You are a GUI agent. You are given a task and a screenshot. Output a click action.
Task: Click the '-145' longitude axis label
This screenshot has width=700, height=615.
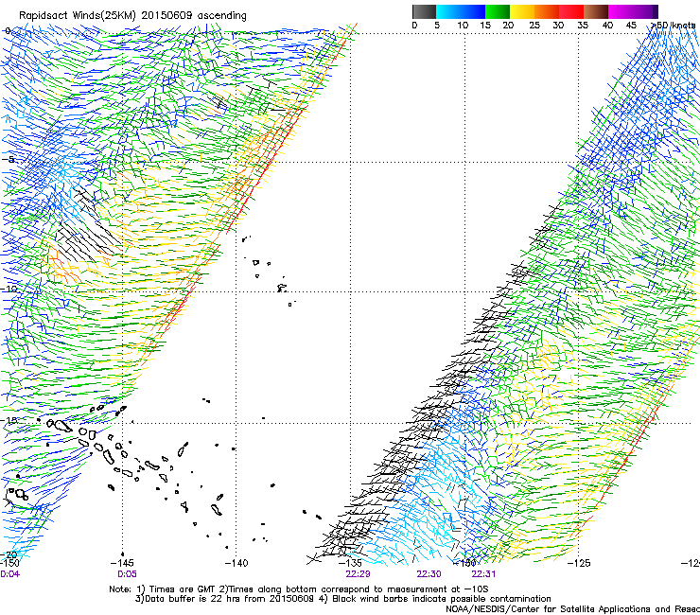pos(122,563)
